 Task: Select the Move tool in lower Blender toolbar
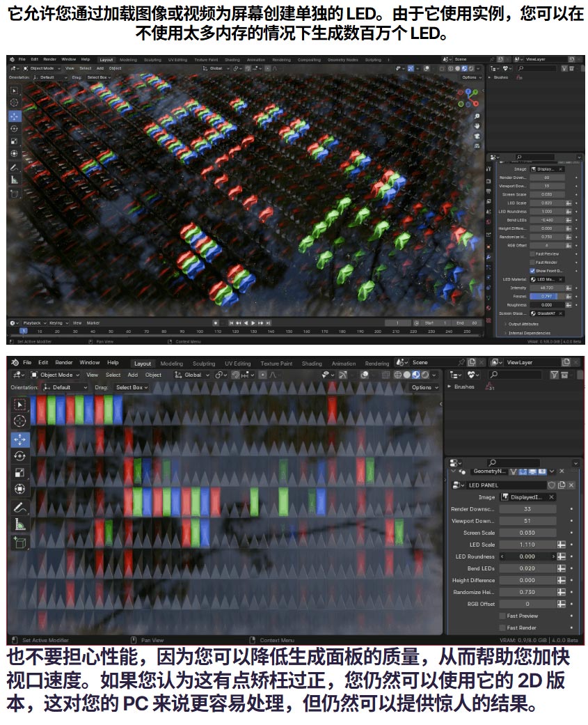click(19, 439)
